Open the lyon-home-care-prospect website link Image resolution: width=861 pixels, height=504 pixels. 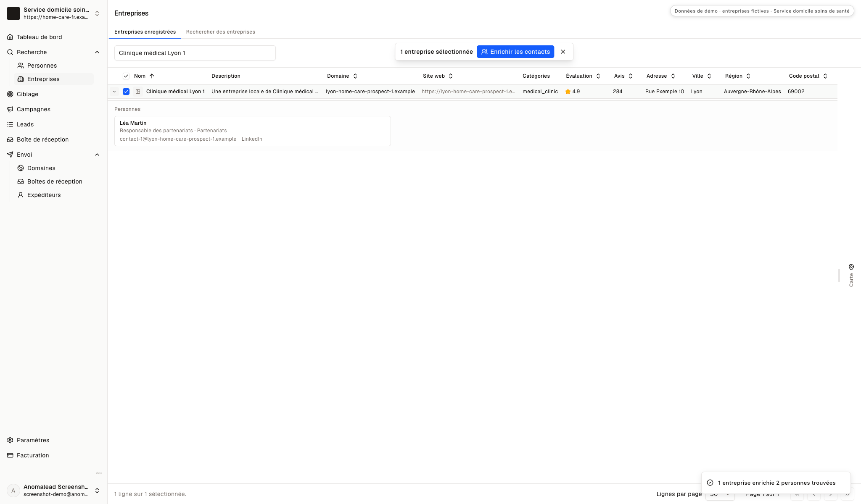click(468, 92)
